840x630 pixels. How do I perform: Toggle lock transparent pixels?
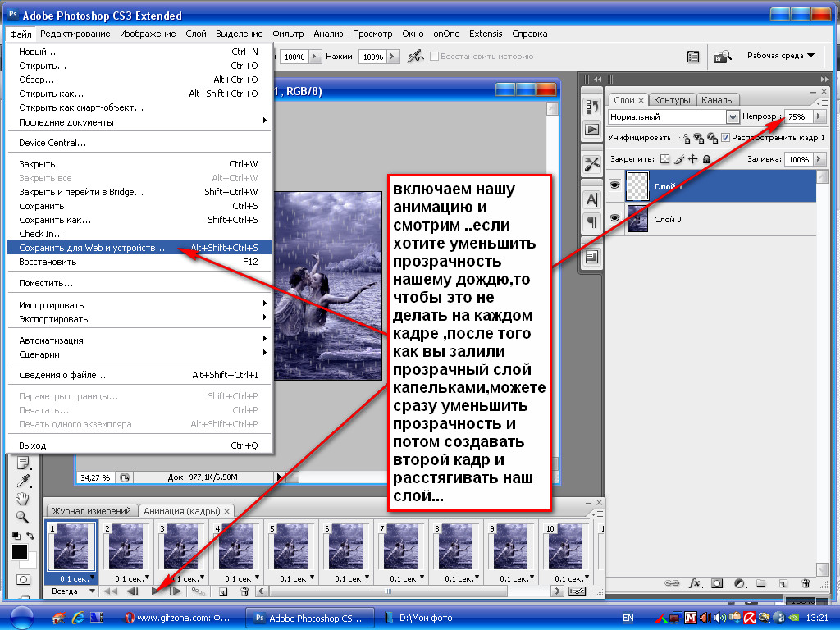click(664, 159)
